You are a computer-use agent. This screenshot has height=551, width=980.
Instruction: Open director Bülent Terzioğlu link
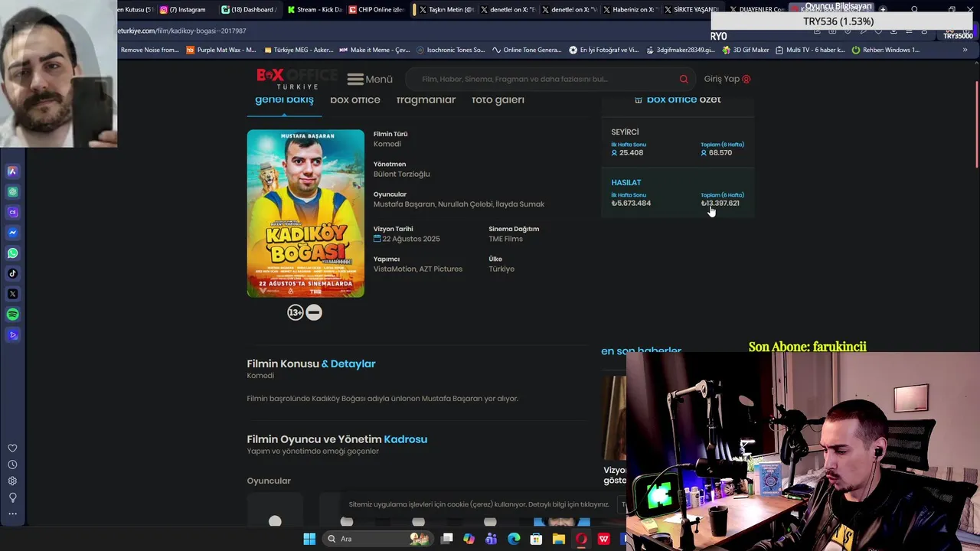pos(402,174)
